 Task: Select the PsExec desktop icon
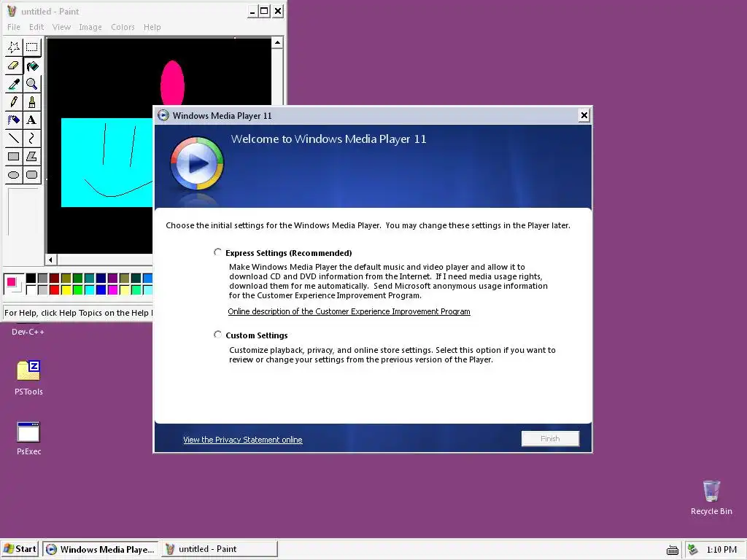click(28, 438)
